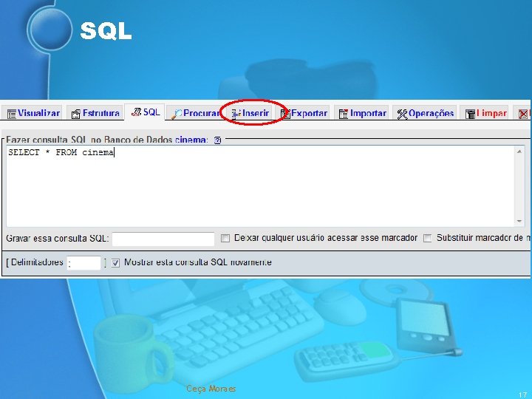
Task: Click the Importar icon
Action: pyautogui.click(x=344, y=114)
